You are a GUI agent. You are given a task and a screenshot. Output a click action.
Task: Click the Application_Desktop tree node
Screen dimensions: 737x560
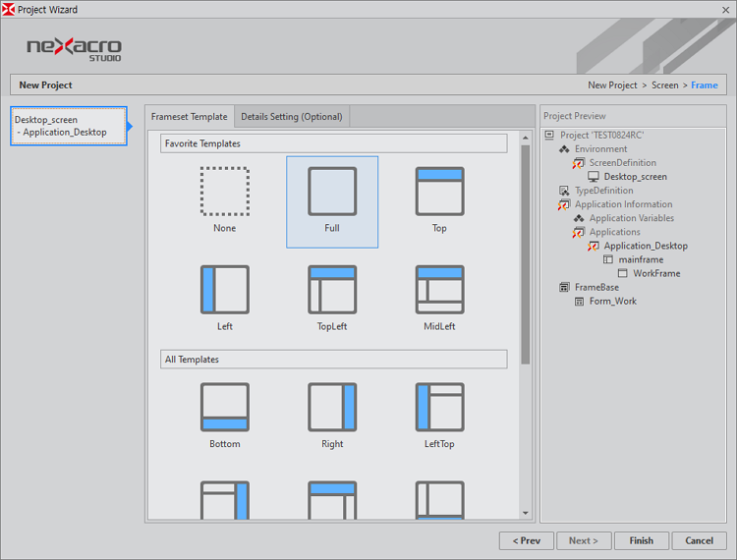[x=646, y=246]
